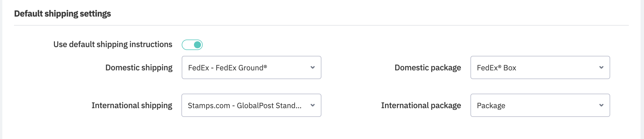Image resolution: width=644 pixels, height=139 pixels.
Task: Click the 'Use default shipping instructions' label
Action: [x=113, y=44]
